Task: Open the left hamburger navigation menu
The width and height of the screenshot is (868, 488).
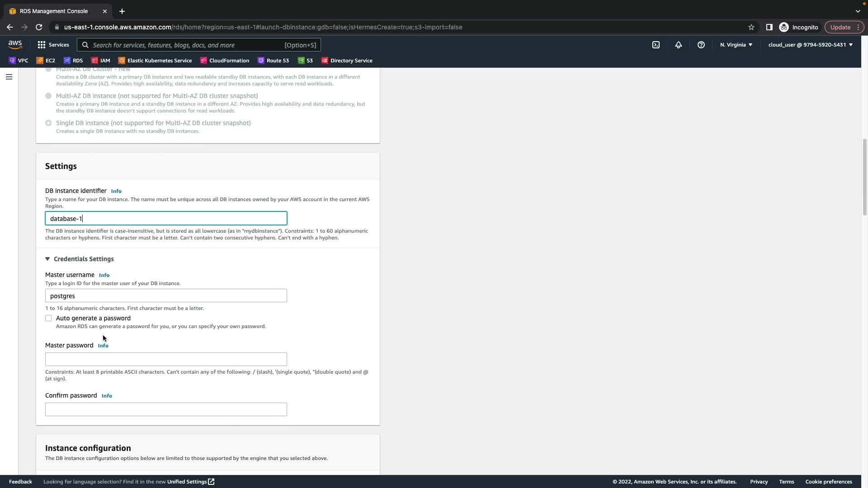Action: click(x=9, y=77)
